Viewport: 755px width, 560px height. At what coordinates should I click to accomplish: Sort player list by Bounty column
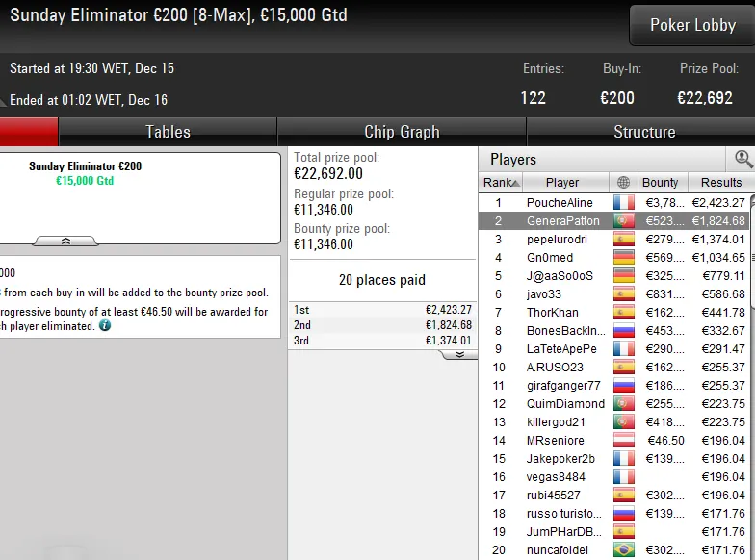point(661,183)
